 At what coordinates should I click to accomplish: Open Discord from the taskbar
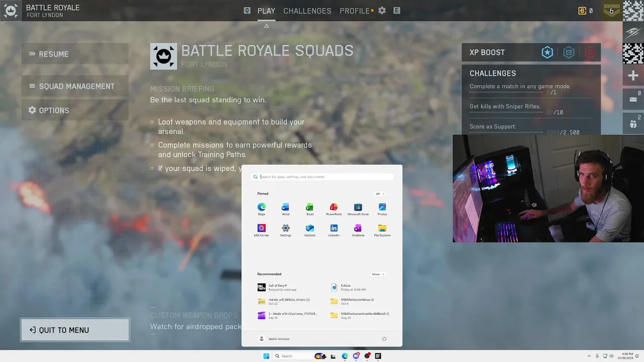356,356
